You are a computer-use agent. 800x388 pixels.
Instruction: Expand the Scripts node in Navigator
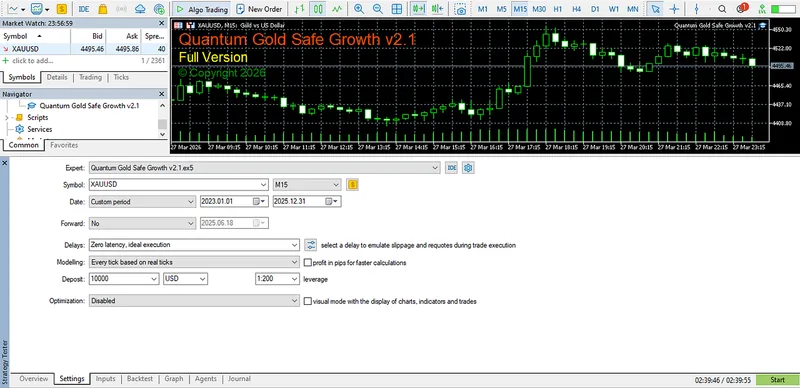7,117
